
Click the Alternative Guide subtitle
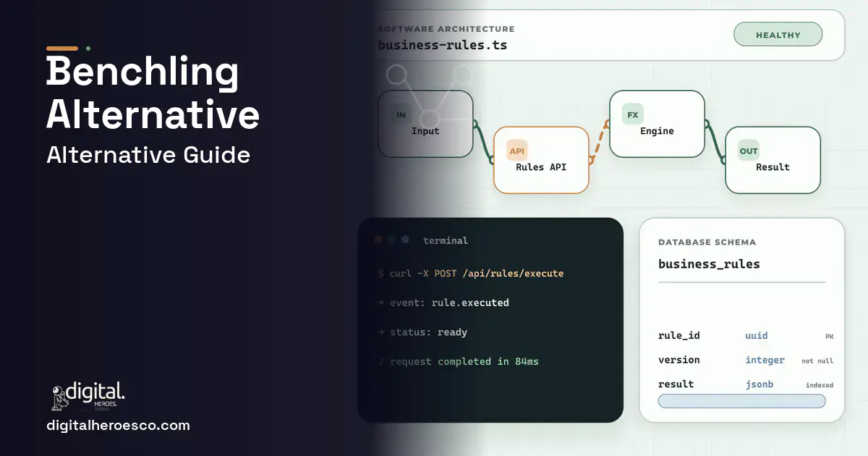pos(148,155)
